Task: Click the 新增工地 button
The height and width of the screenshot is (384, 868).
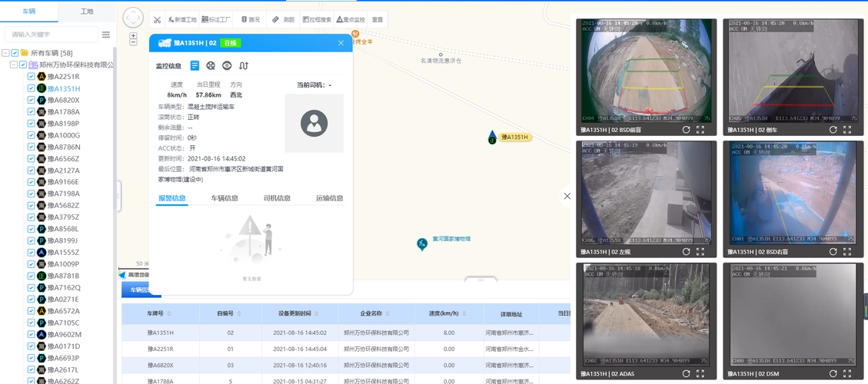Action: point(181,20)
